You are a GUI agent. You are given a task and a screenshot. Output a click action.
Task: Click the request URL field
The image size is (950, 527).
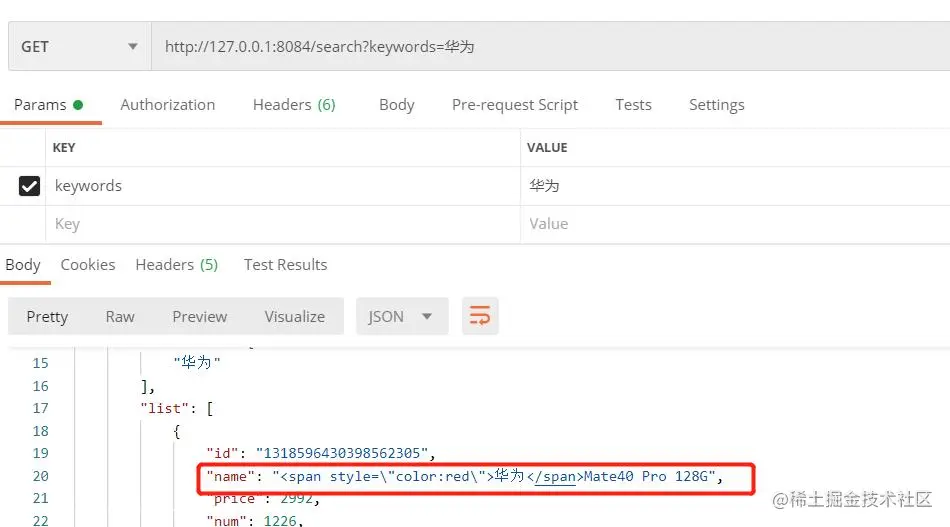point(550,47)
